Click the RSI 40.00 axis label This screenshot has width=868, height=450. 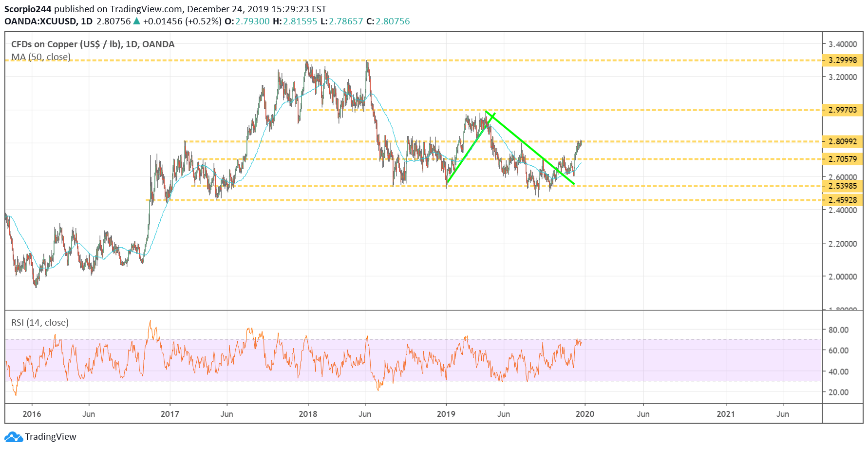click(839, 372)
